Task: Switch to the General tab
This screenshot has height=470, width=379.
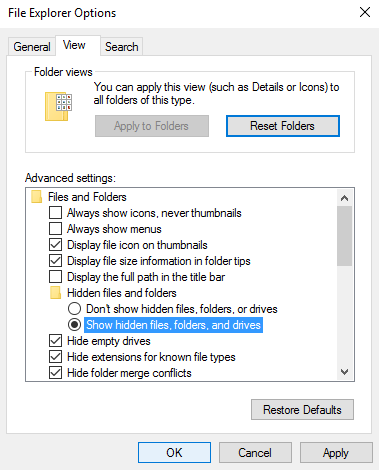Action: [x=32, y=47]
